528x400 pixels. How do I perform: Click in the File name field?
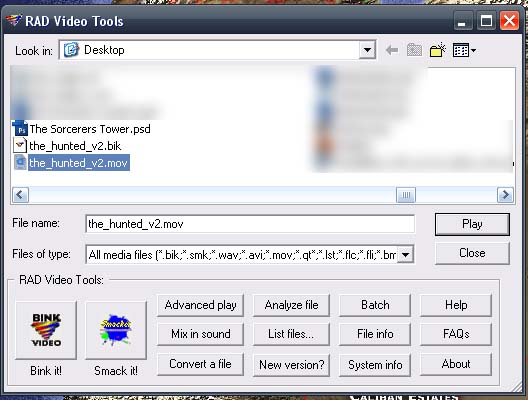pyautogui.click(x=250, y=224)
